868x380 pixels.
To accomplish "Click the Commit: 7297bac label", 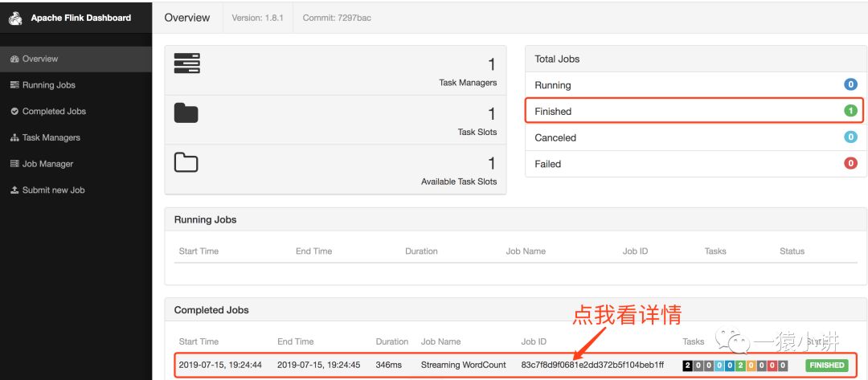I will tap(337, 18).
